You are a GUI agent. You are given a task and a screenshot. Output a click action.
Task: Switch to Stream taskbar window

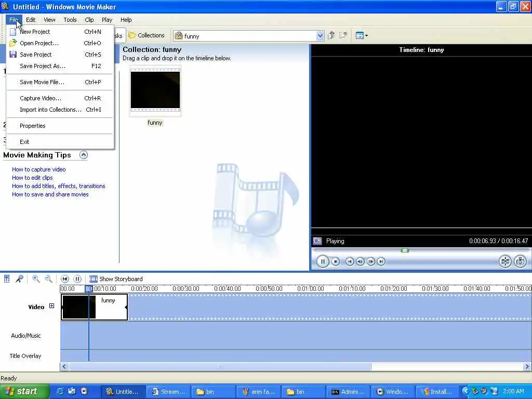(169, 392)
